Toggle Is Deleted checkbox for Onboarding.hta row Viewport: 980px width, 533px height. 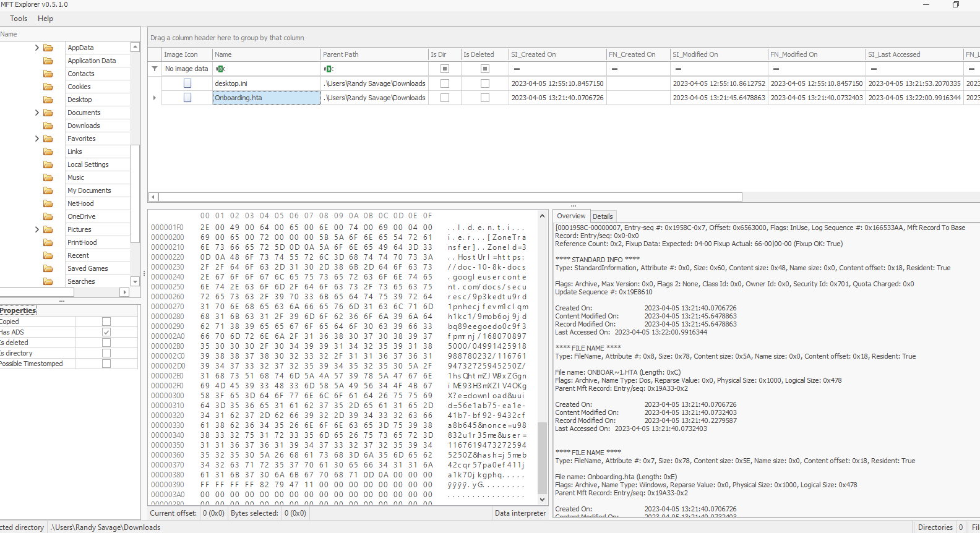(x=485, y=98)
